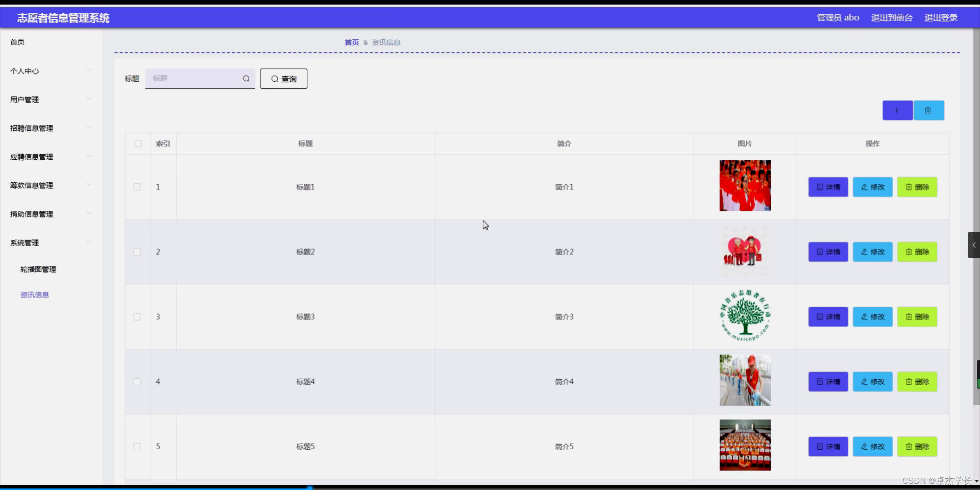Open the 首页 breadcrumb link
The image size is (980, 490).
click(x=351, y=42)
